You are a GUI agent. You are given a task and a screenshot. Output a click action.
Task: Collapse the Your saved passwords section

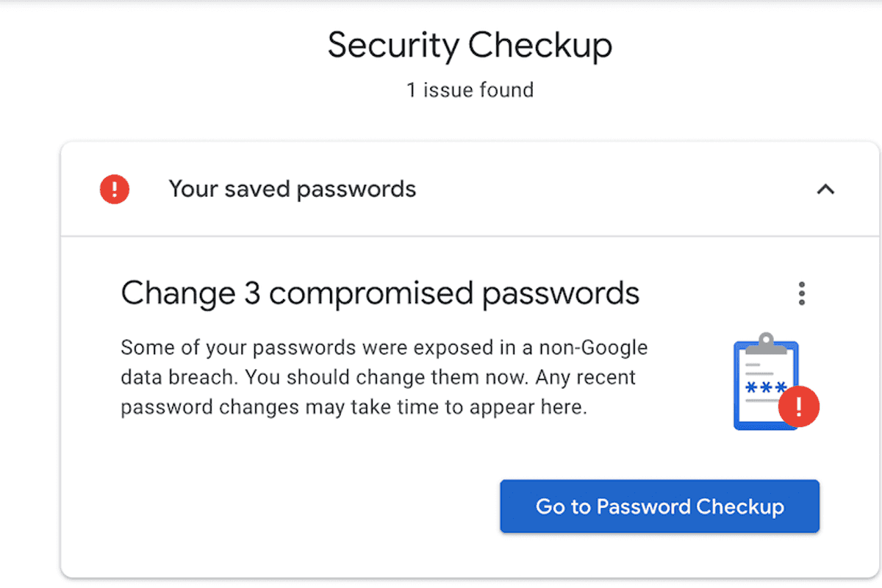[x=824, y=189]
